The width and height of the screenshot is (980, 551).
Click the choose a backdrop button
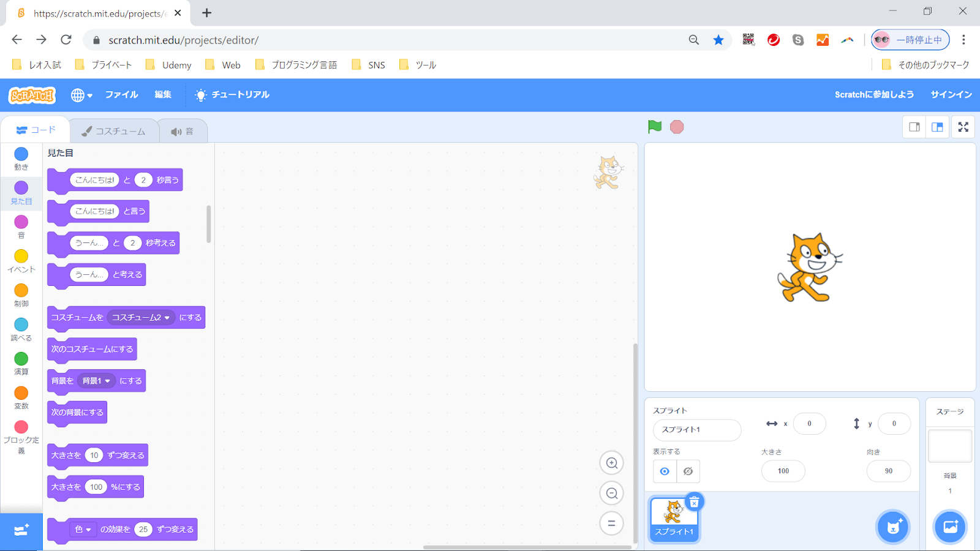(950, 527)
